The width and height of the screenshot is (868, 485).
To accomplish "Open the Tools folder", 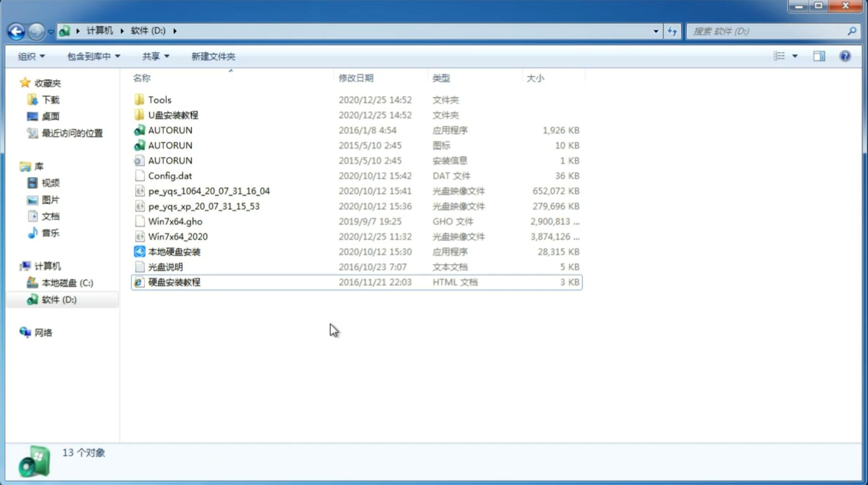I will (x=159, y=99).
